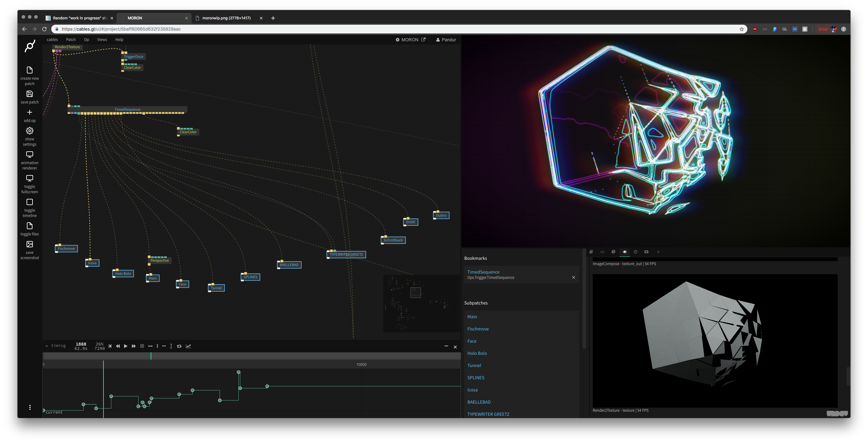Click the timeline vertical dots icon
This screenshot has height=443, width=868.
tap(157, 346)
